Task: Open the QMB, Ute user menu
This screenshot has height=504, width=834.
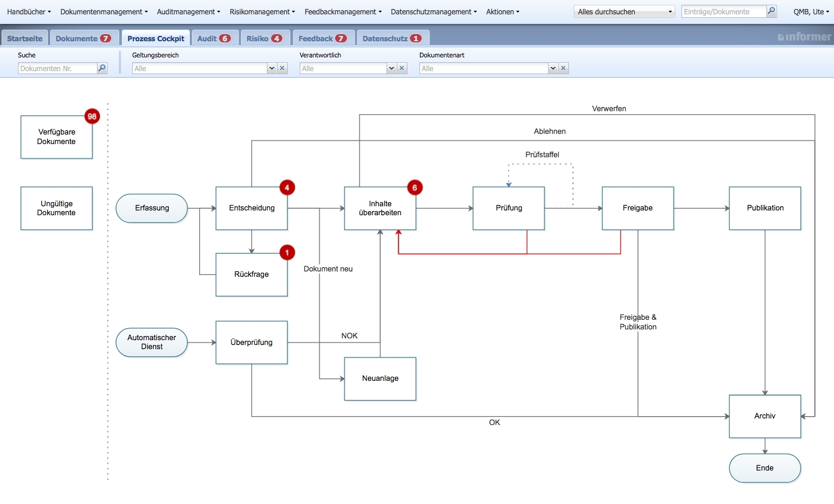Action: [811, 12]
